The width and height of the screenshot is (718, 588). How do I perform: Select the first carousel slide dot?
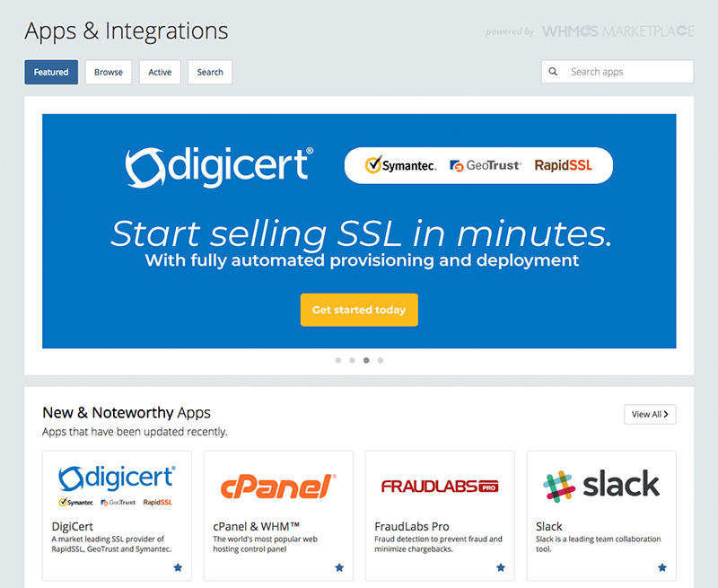pyautogui.click(x=338, y=360)
